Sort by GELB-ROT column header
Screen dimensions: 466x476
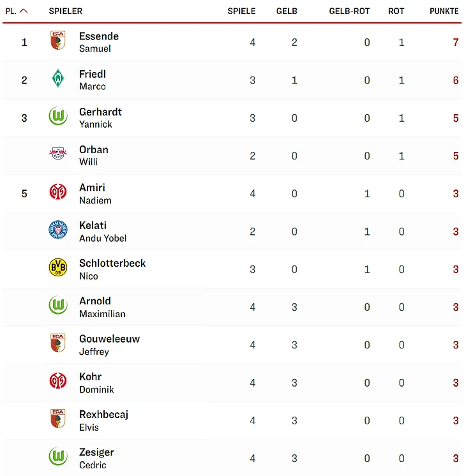(349, 11)
